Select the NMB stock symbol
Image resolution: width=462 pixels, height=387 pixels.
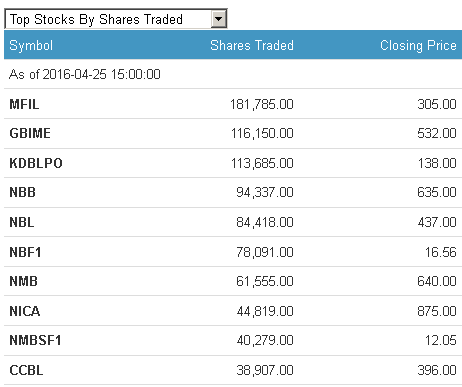point(23,281)
